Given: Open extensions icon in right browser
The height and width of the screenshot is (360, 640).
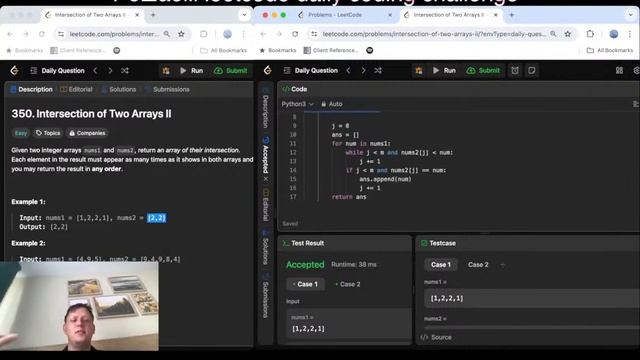Looking at the screenshot, I should [590, 34].
